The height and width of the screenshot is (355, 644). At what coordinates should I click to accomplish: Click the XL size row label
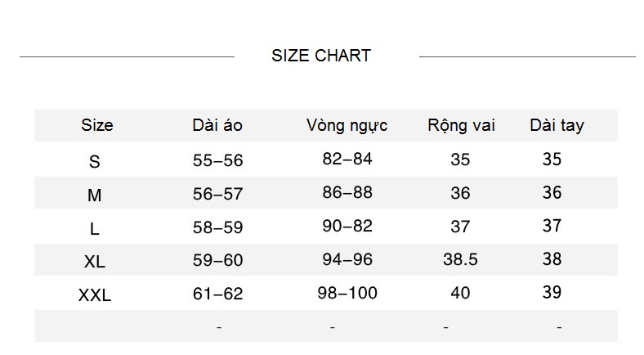click(95, 262)
